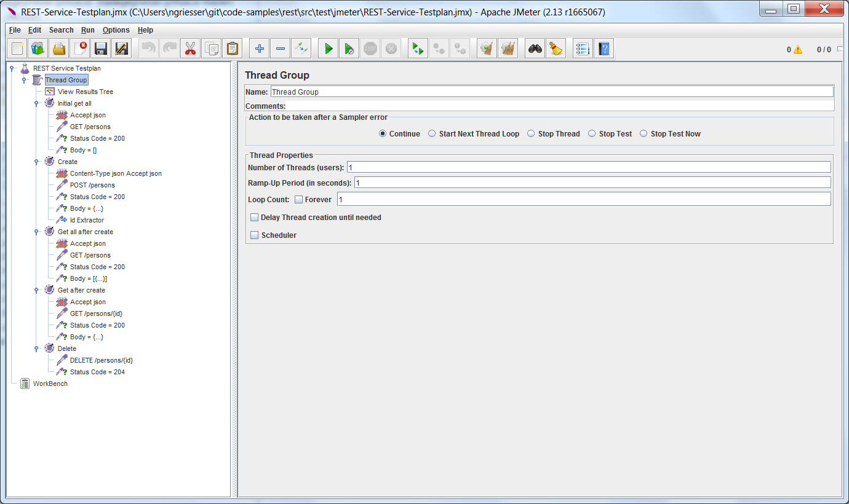Click the grey Stop test icon
The image size is (849, 504).
point(370,49)
